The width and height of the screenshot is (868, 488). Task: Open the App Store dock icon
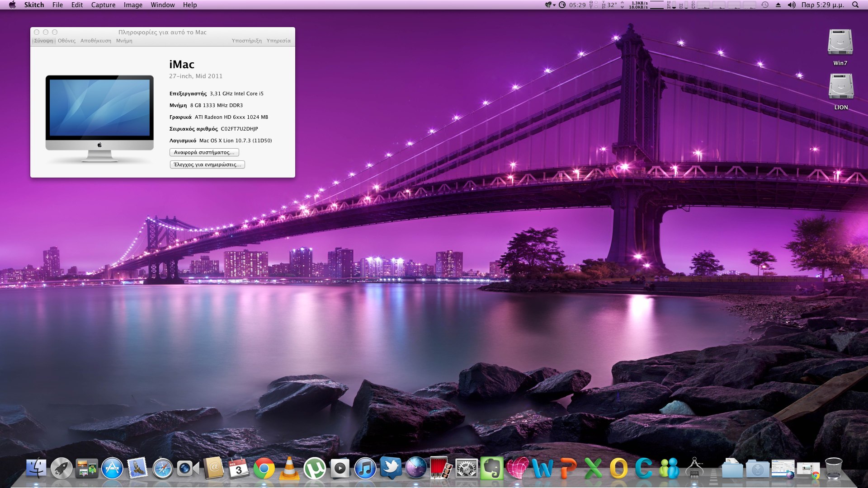tap(112, 469)
